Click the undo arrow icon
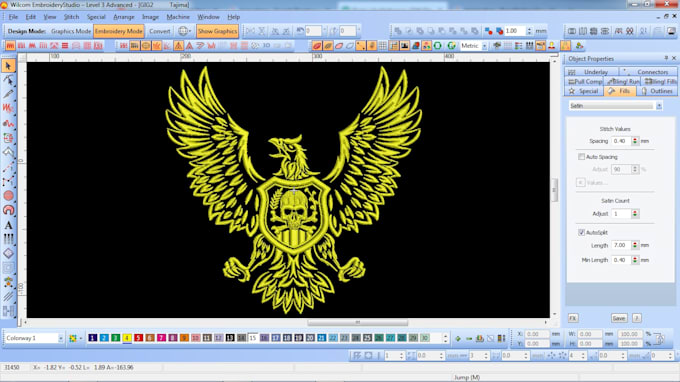 tap(300, 31)
